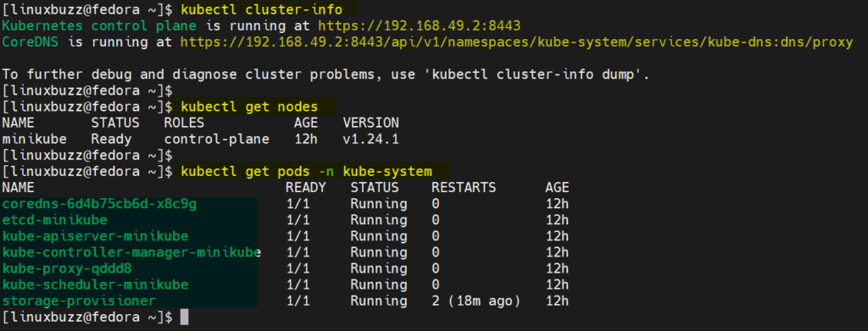Image resolution: width=868 pixels, height=331 pixels.
Task: Click the Running status of the coredns pod
Action: coord(379,204)
